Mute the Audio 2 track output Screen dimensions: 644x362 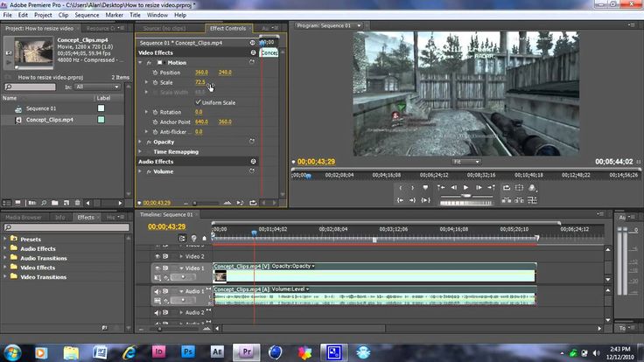point(157,312)
